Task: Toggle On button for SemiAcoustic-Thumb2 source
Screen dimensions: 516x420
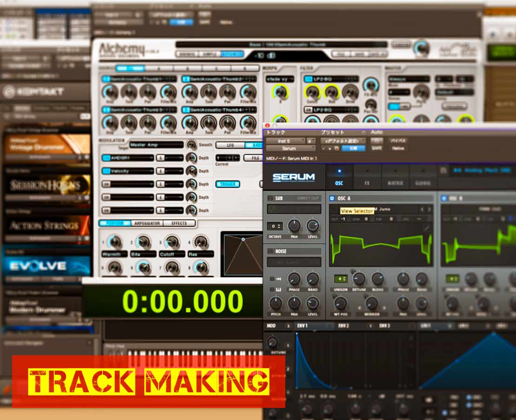Action: 186,79
